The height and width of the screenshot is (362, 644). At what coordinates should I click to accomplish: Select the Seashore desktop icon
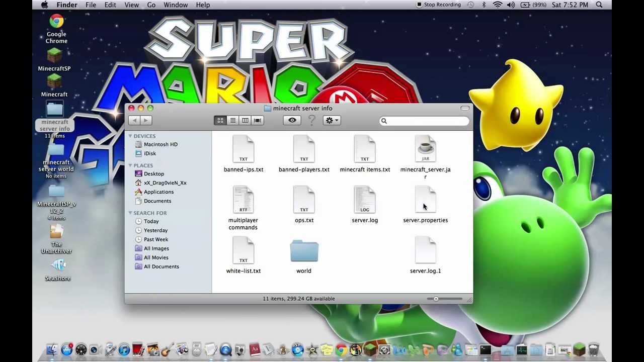pyautogui.click(x=58, y=265)
